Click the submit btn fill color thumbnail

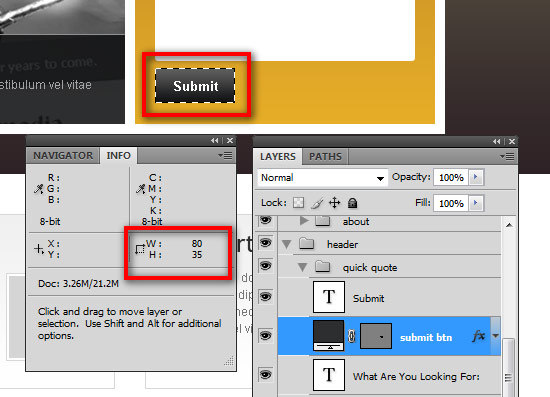click(328, 335)
